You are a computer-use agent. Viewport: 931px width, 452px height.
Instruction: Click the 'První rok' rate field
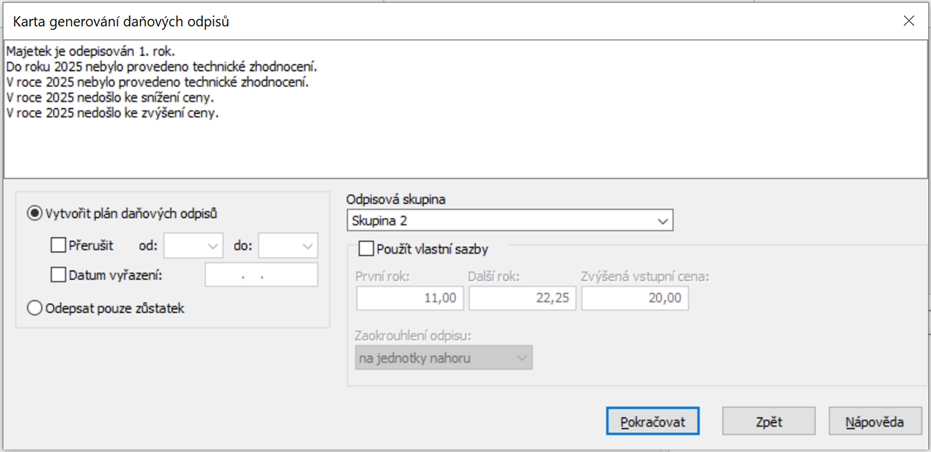click(x=409, y=298)
